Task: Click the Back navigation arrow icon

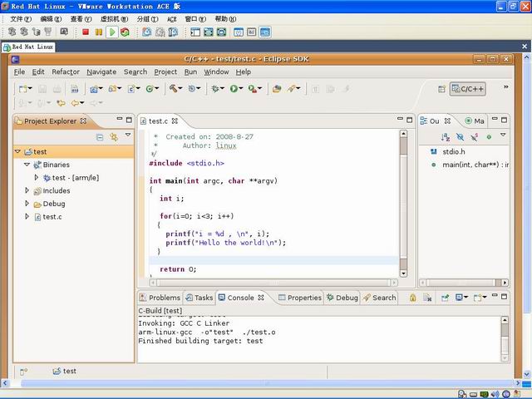Action: tap(75, 103)
